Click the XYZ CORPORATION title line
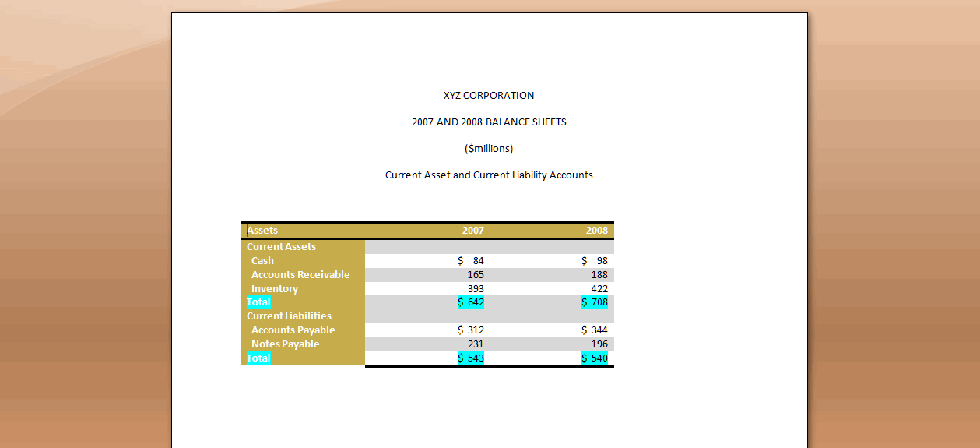 click(489, 96)
